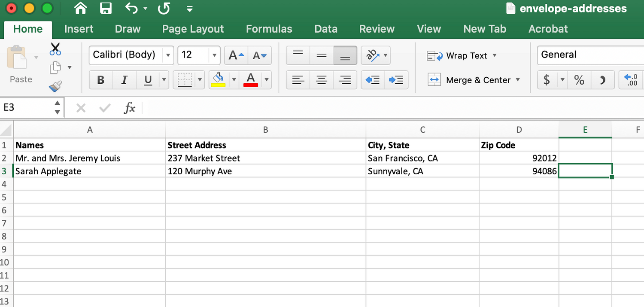Image resolution: width=644 pixels, height=307 pixels.
Task: Select the Format Painter brush icon
Action: point(55,86)
